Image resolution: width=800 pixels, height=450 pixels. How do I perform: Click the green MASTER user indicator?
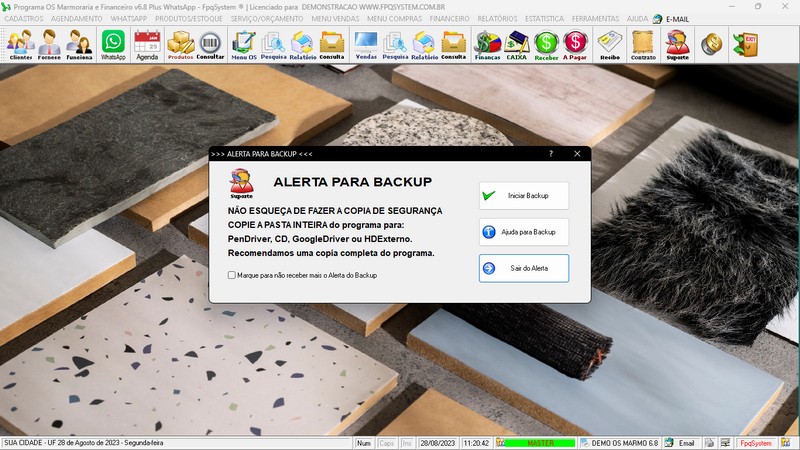(x=540, y=443)
